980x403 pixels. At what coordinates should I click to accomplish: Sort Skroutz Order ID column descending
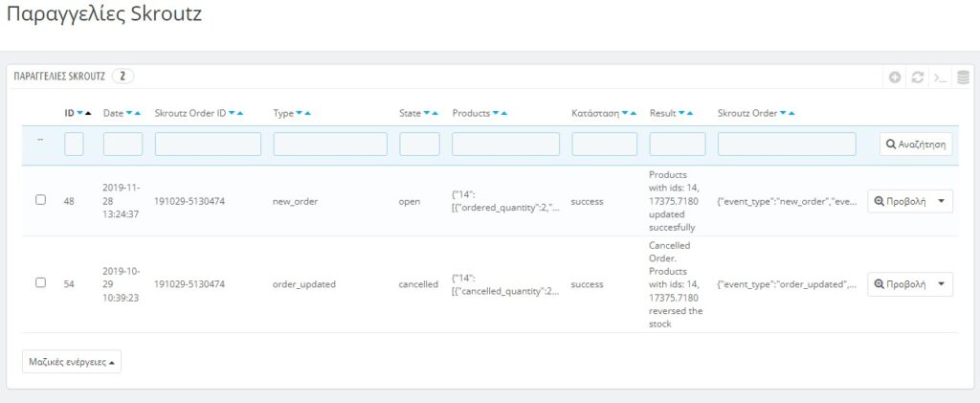pyautogui.click(x=232, y=114)
